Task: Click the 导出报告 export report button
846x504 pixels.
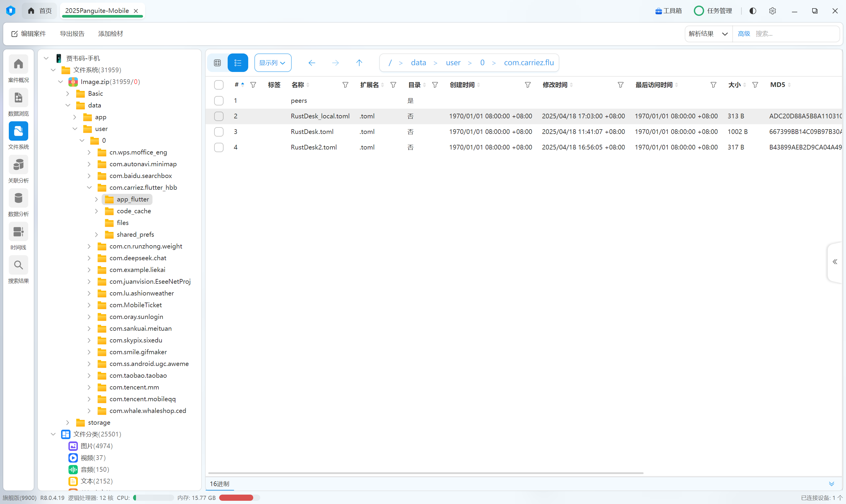Action: click(72, 33)
